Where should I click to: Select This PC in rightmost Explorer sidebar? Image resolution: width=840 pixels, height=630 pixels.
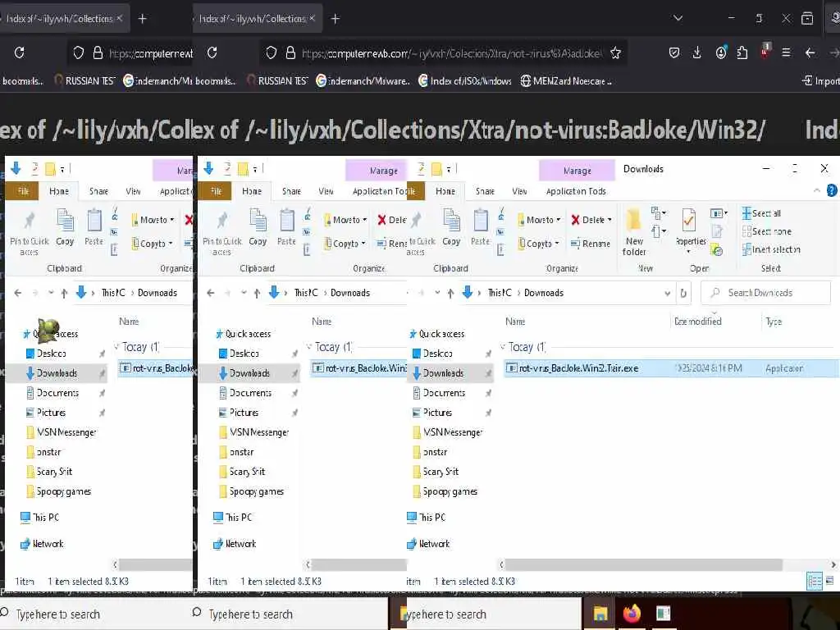point(427,517)
